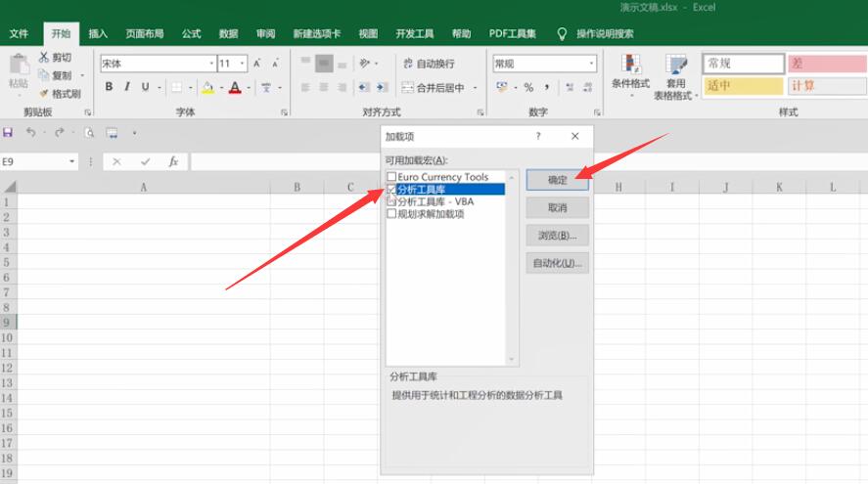The width and height of the screenshot is (868, 484).
Task: Click the Undo arrow
Action: click(x=30, y=133)
